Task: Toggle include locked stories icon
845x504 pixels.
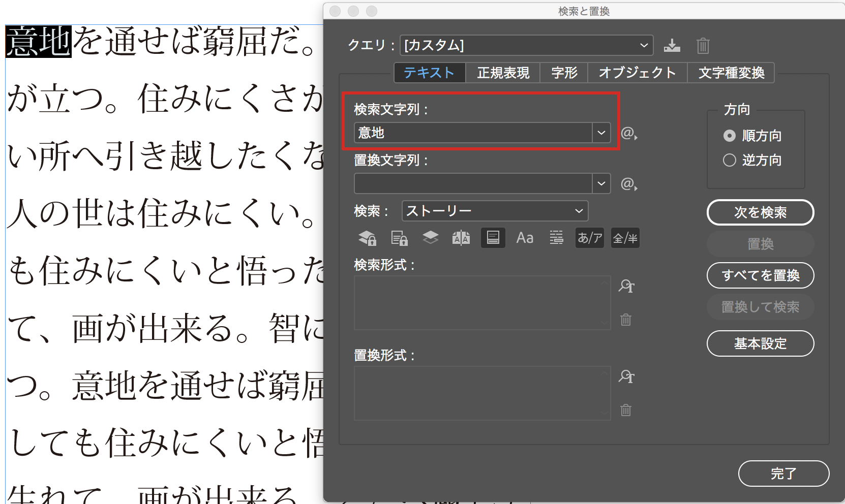Action: click(399, 238)
